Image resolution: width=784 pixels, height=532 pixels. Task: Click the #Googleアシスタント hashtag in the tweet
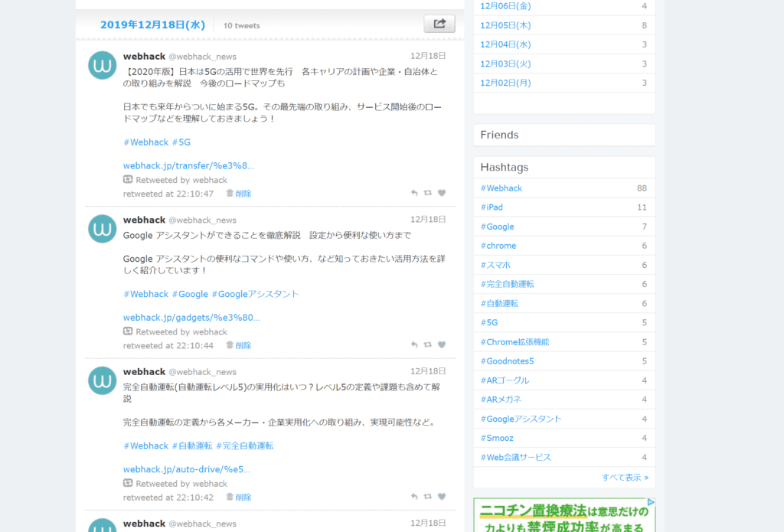(x=255, y=294)
